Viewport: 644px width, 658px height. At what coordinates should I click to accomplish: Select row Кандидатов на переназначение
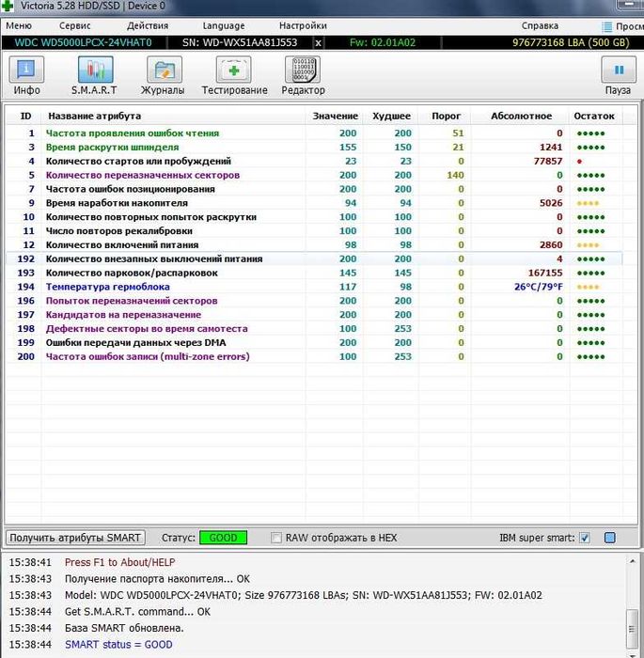click(314, 315)
